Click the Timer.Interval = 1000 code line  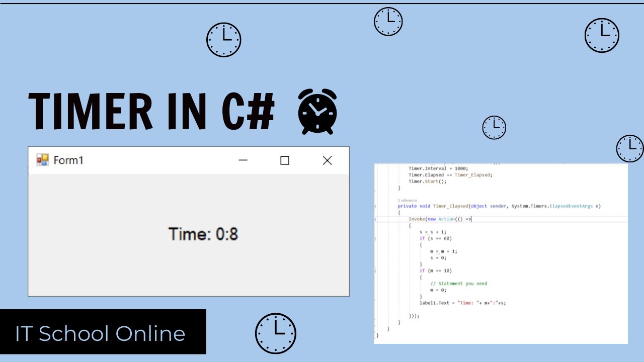click(437, 168)
